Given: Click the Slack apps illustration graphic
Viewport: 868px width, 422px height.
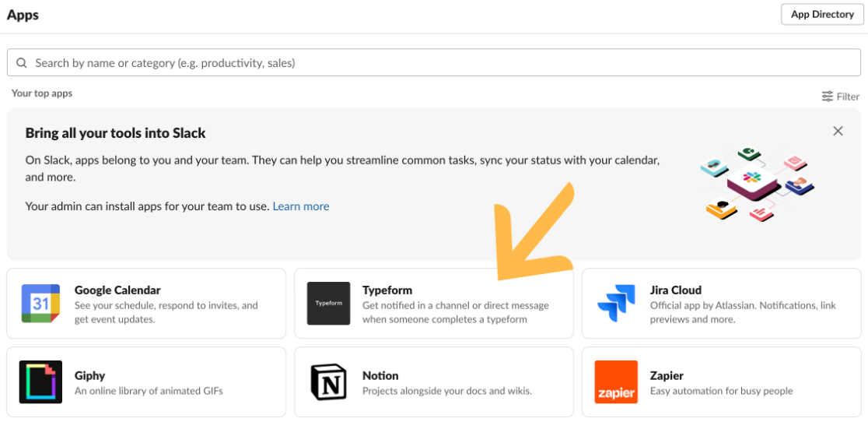Looking at the screenshot, I should (756, 183).
